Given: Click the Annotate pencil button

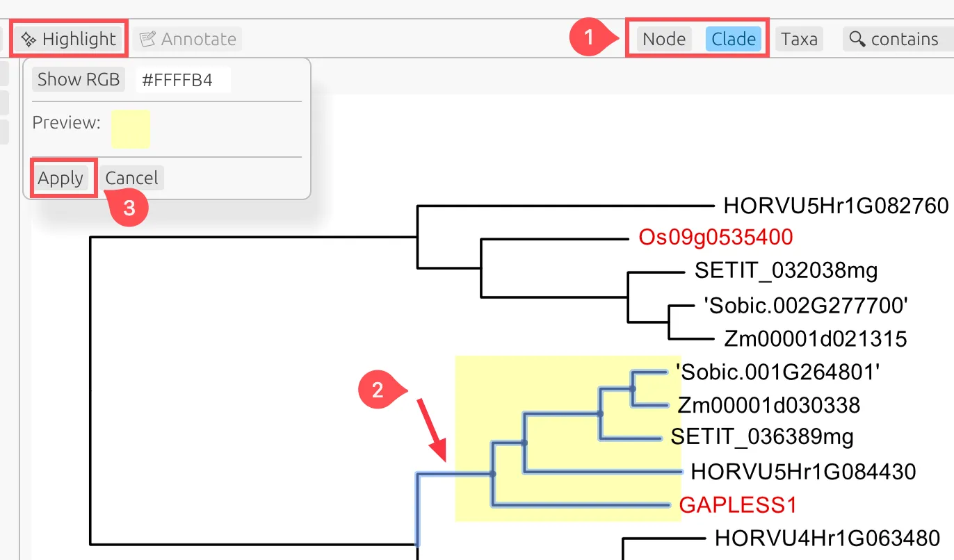Looking at the screenshot, I should click(x=188, y=39).
